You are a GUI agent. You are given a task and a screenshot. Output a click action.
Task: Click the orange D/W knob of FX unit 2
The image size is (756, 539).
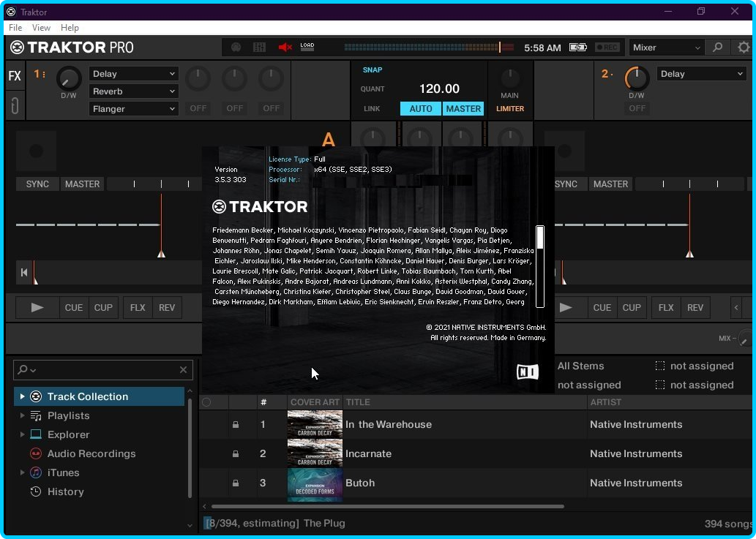tap(637, 78)
